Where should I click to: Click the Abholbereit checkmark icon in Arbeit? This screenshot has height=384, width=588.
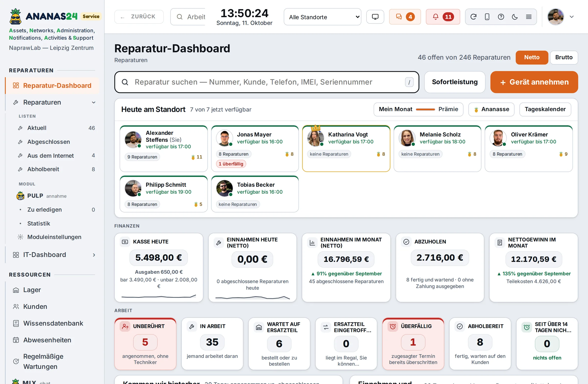(x=460, y=326)
